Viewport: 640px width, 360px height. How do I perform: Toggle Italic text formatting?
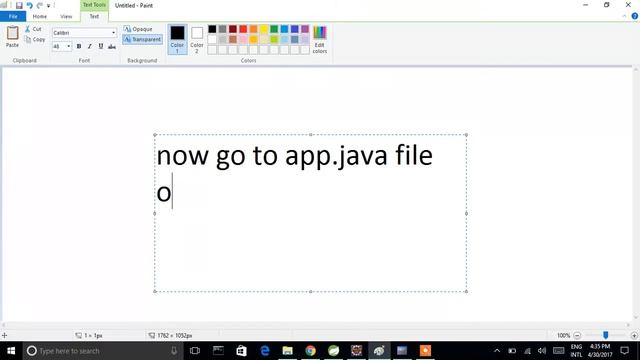coord(90,47)
